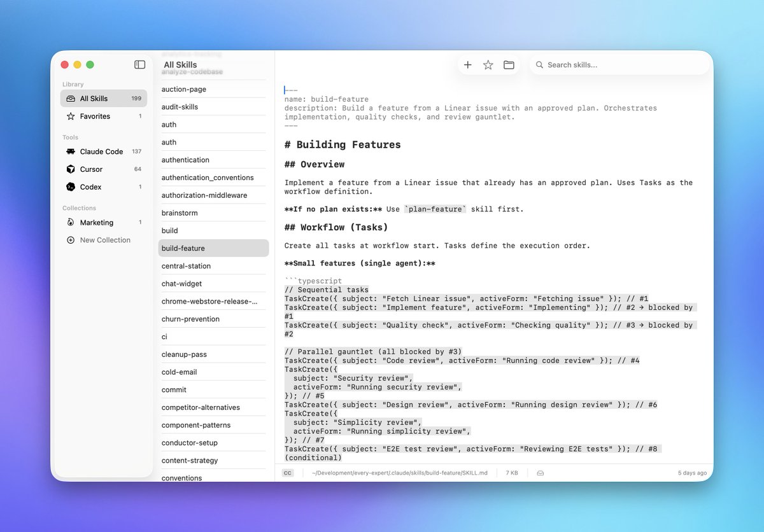
Task: Click the Favorites star icon in sidebar
Action: [71, 116]
